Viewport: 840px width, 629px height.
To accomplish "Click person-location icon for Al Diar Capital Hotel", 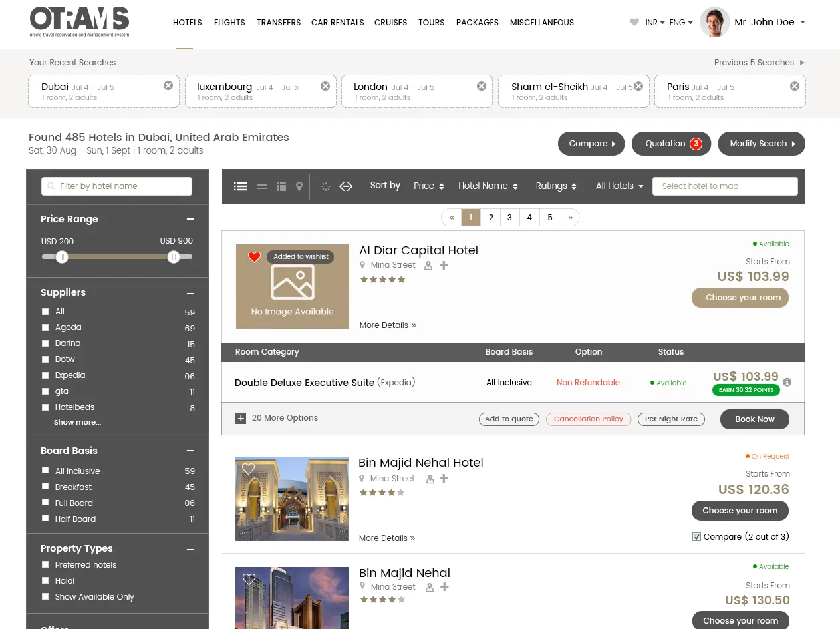I will point(428,266).
